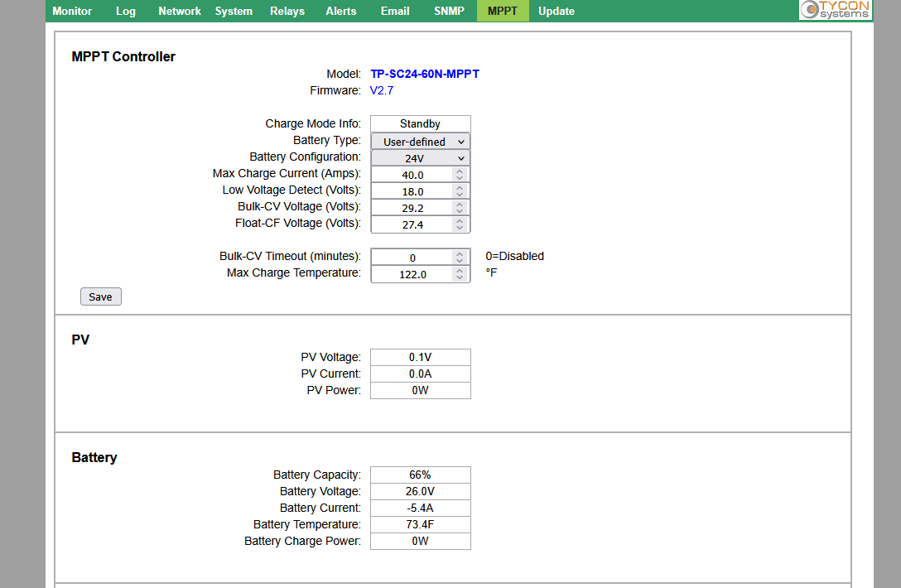Click the firmware version V2.7
This screenshot has width=901, height=588.
tap(382, 90)
